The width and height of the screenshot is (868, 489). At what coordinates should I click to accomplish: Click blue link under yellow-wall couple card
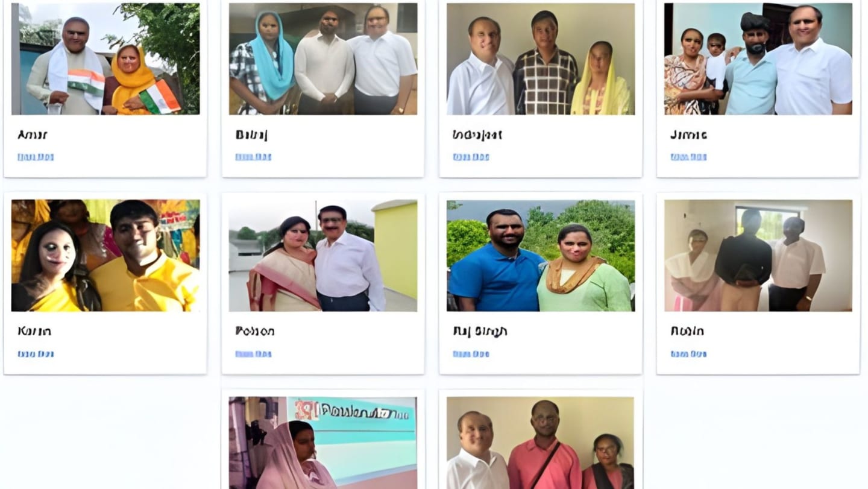click(253, 354)
